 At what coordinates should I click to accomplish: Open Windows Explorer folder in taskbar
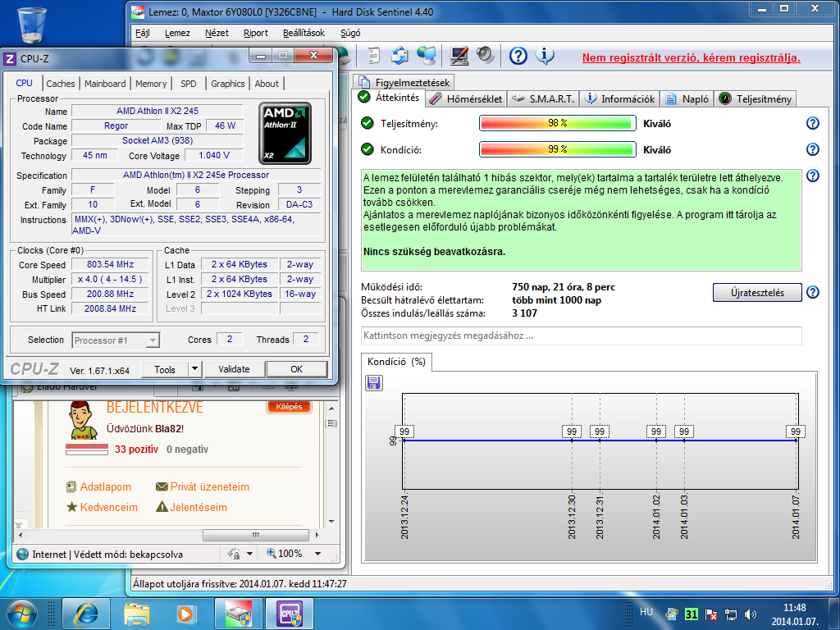[x=137, y=614]
